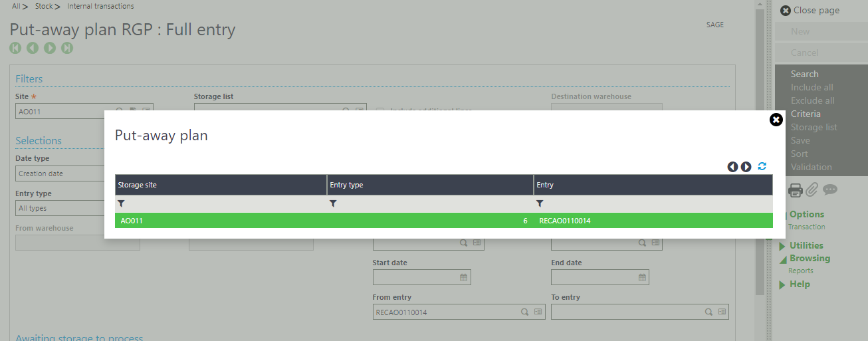Open Reports link under Browsing
The image size is (868, 341).
800,271
